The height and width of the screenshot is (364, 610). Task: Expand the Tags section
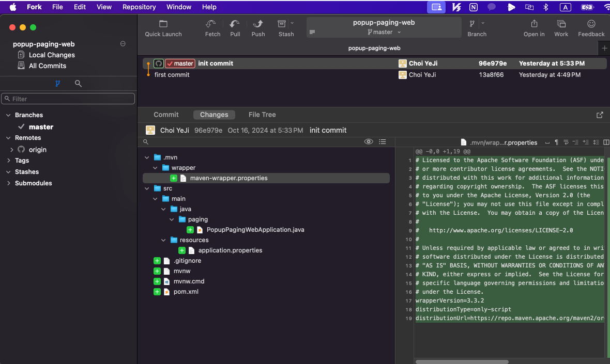tap(8, 161)
